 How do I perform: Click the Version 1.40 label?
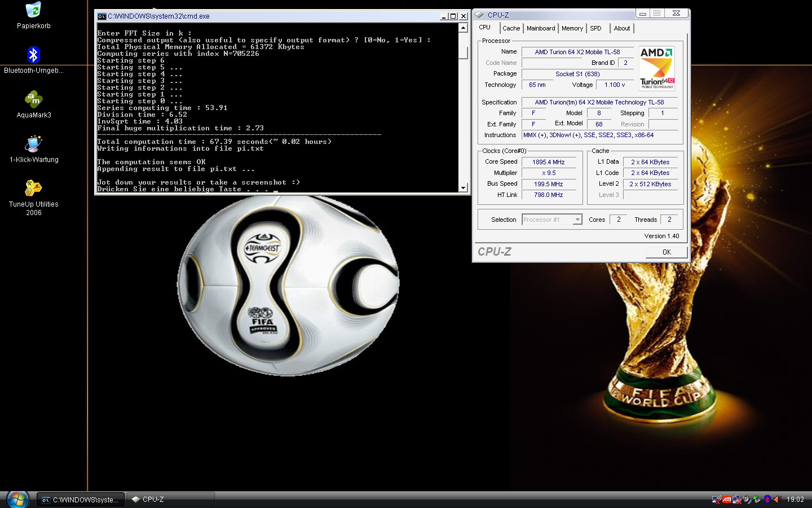point(661,236)
